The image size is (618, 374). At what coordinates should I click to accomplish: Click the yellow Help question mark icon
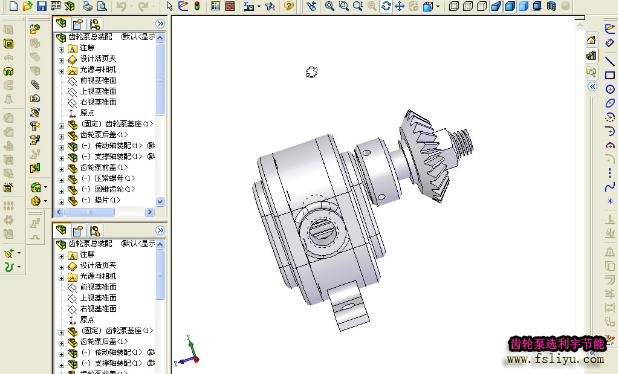tap(289, 6)
